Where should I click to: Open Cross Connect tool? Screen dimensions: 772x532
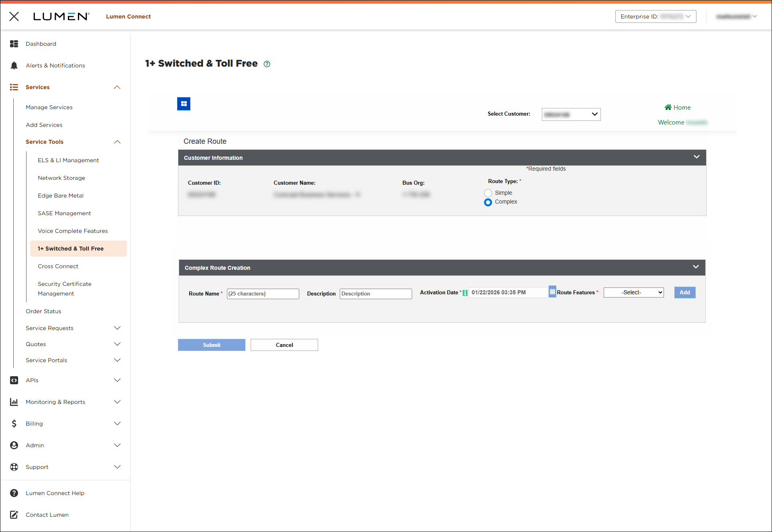58,266
